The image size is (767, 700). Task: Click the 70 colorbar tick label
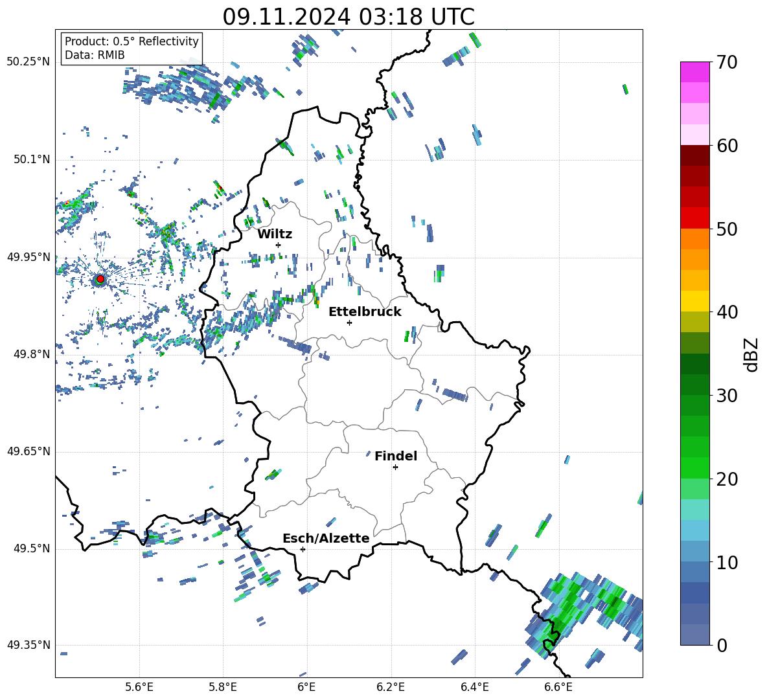click(x=727, y=62)
